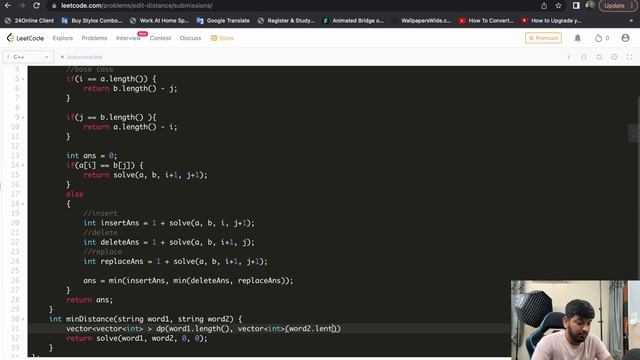
Task: Collapse code fold arrow at line 14
Action: click(23, 165)
